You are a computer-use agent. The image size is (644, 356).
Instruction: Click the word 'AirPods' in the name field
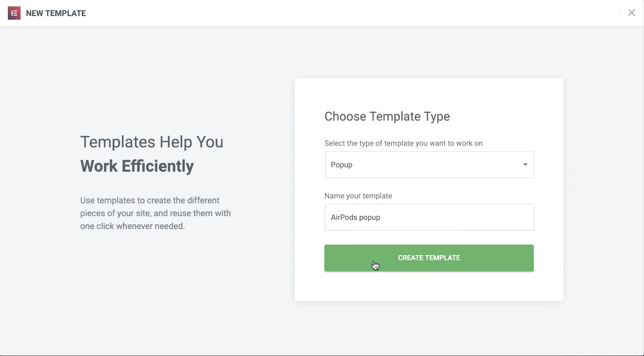point(344,217)
